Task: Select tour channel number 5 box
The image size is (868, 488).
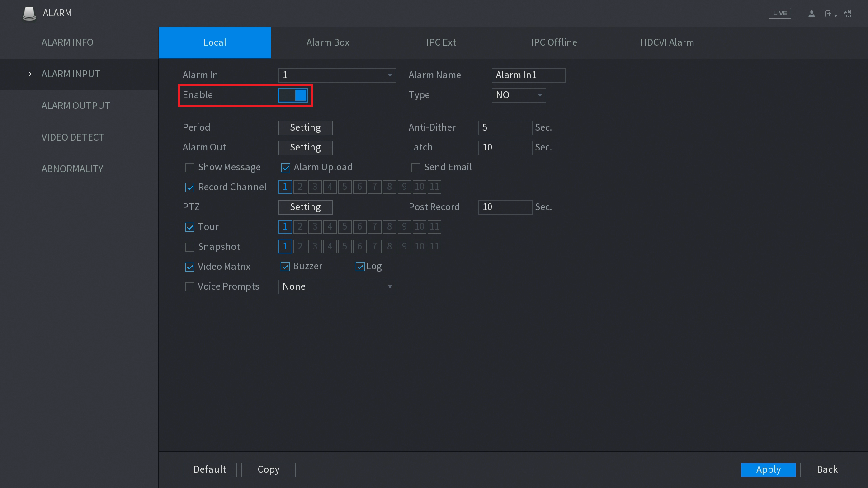Action: click(x=344, y=227)
